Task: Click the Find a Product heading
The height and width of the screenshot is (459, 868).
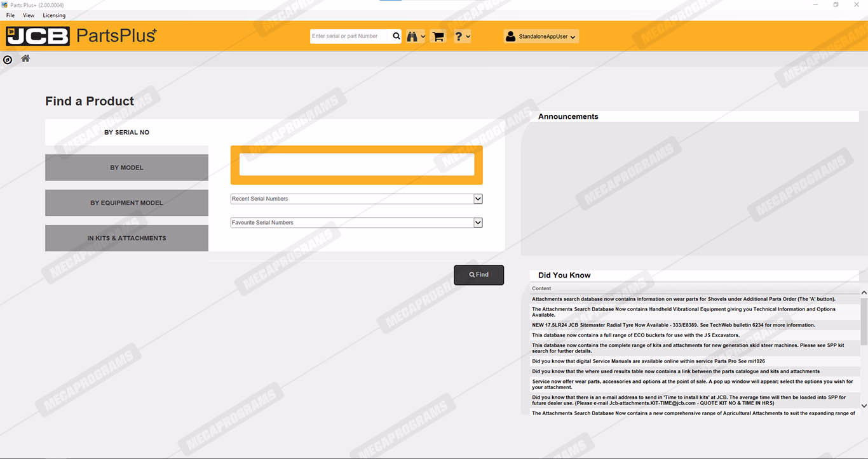Action: click(x=90, y=101)
